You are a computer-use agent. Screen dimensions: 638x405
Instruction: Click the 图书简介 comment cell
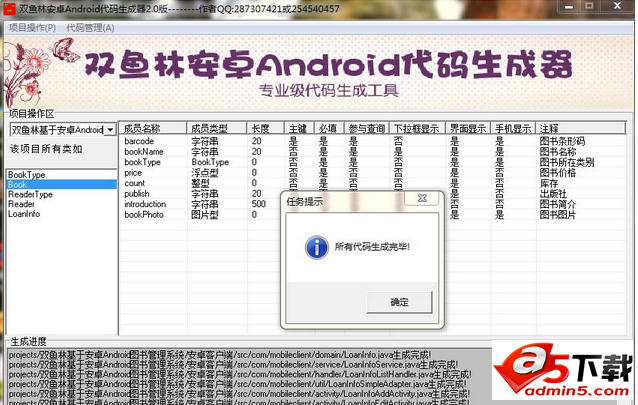click(x=558, y=204)
